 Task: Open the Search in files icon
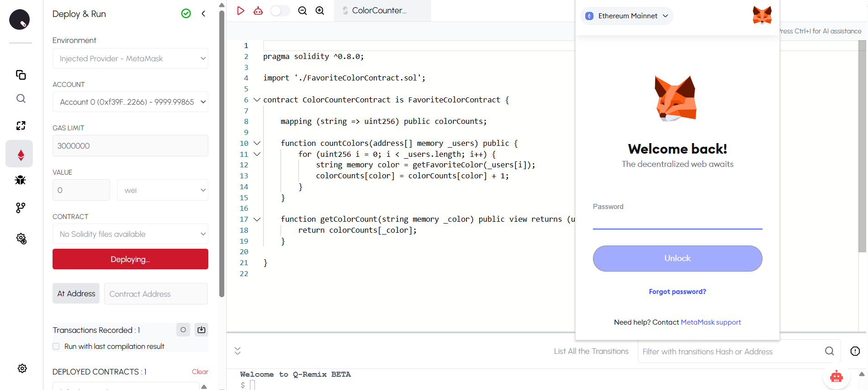click(21, 99)
